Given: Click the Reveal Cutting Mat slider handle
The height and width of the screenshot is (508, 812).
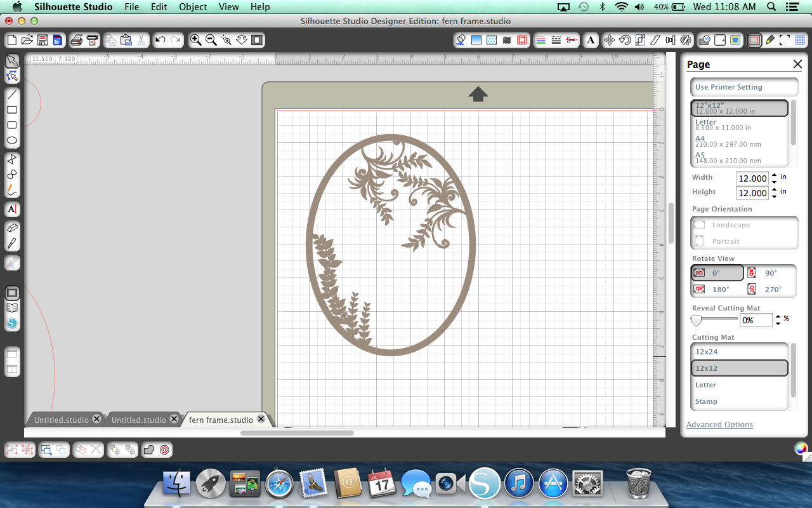Looking at the screenshot, I should click(697, 321).
